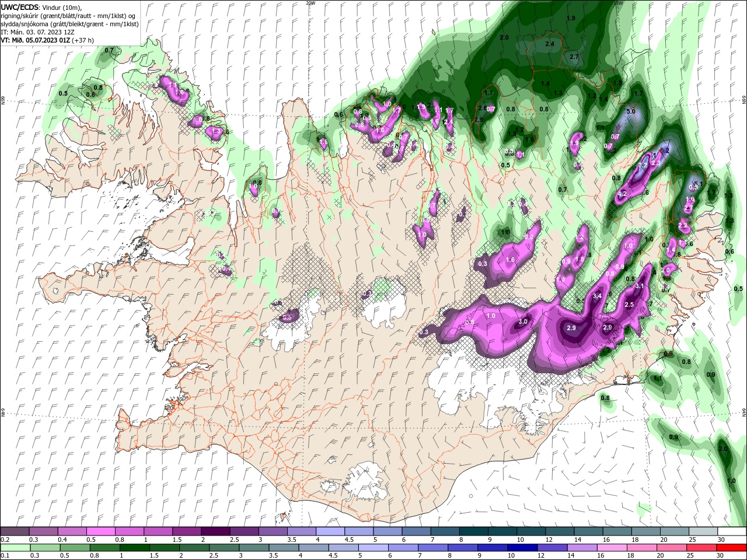Pick the darkest purple 2 swatch in upper scale
The image size is (747, 560).
click(215, 531)
